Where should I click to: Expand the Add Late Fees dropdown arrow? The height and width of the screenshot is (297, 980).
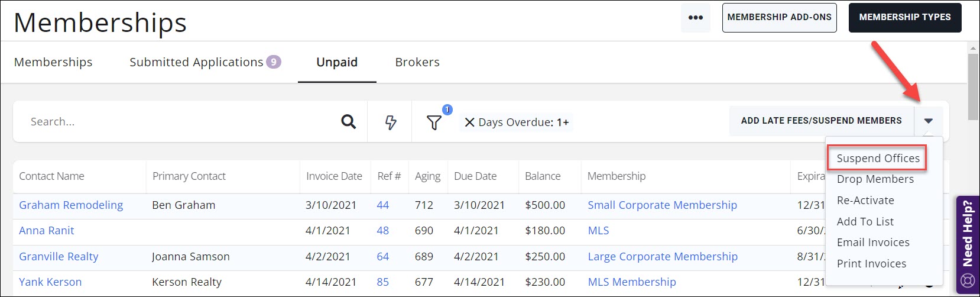[x=928, y=121]
